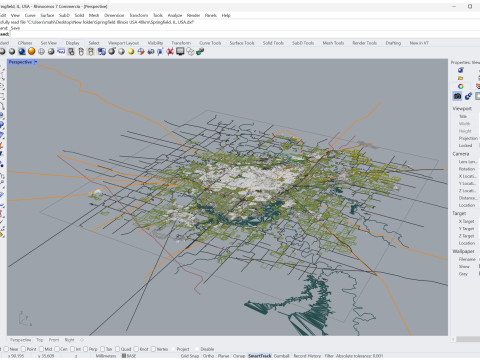
Task: Select Shaded gray sphere display icon
Action: tap(12, 51)
